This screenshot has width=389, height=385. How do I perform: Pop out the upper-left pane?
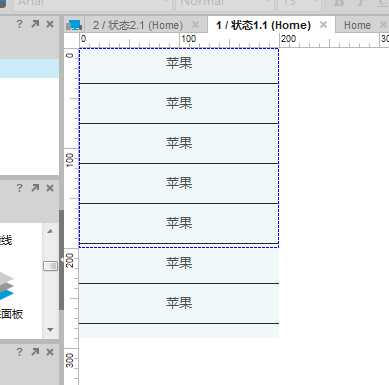pyautogui.click(x=35, y=24)
